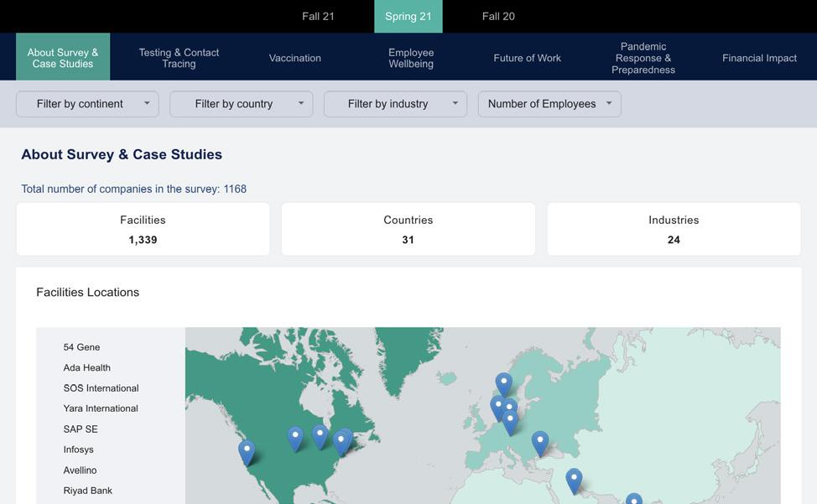Select the map pin over the Arabian Peninsula
Image resolution: width=817 pixels, height=504 pixels.
pos(574,480)
